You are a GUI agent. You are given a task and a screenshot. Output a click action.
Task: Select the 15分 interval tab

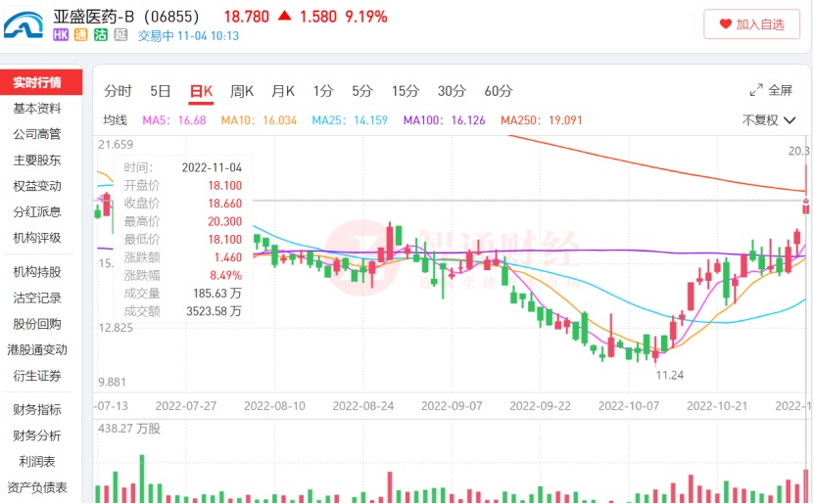(x=405, y=91)
